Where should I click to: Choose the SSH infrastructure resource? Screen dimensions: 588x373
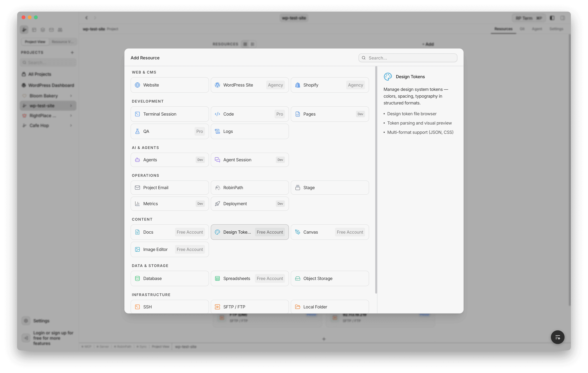(x=169, y=307)
